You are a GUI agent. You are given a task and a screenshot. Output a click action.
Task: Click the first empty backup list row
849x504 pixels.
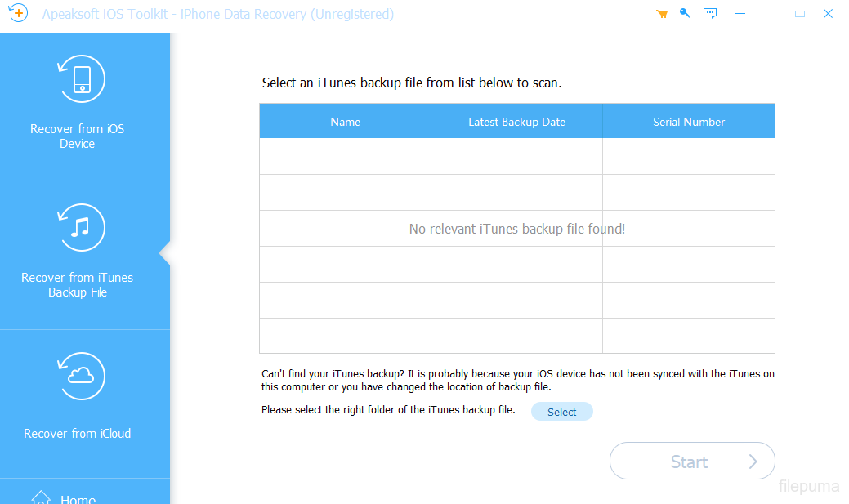[x=516, y=156]
